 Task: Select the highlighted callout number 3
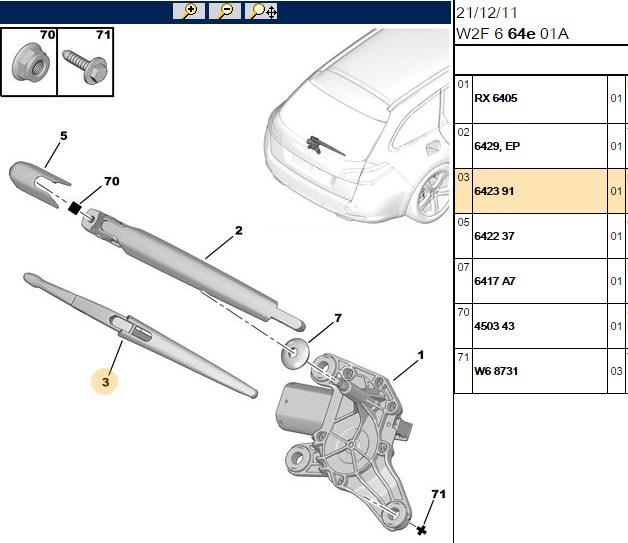[x=105, y=382]
